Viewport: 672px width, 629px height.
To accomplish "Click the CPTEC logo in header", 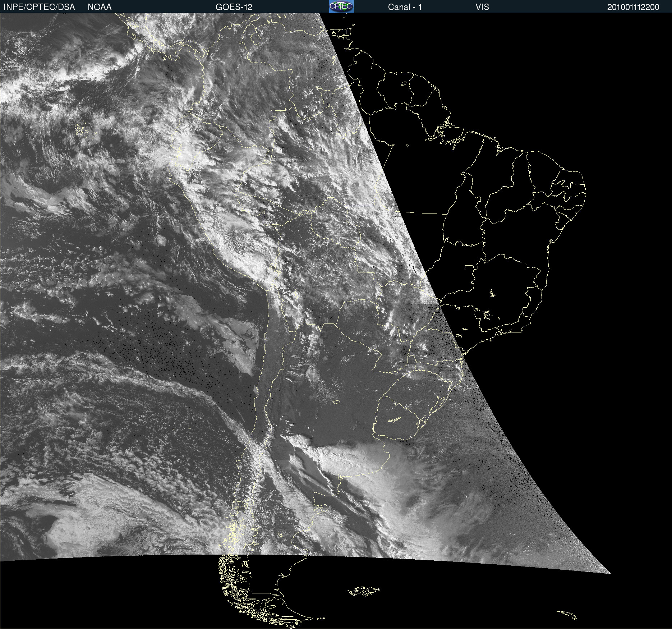I will coord(341,6).
